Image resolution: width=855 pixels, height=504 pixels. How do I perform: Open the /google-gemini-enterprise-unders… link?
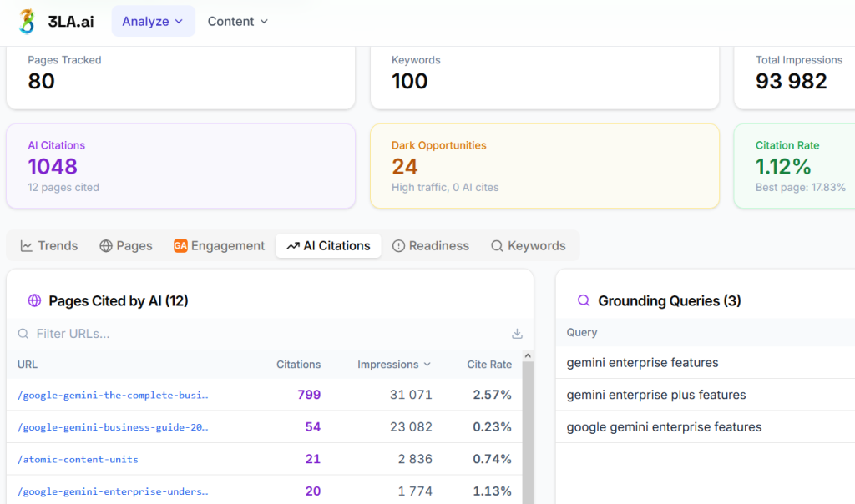113,491
